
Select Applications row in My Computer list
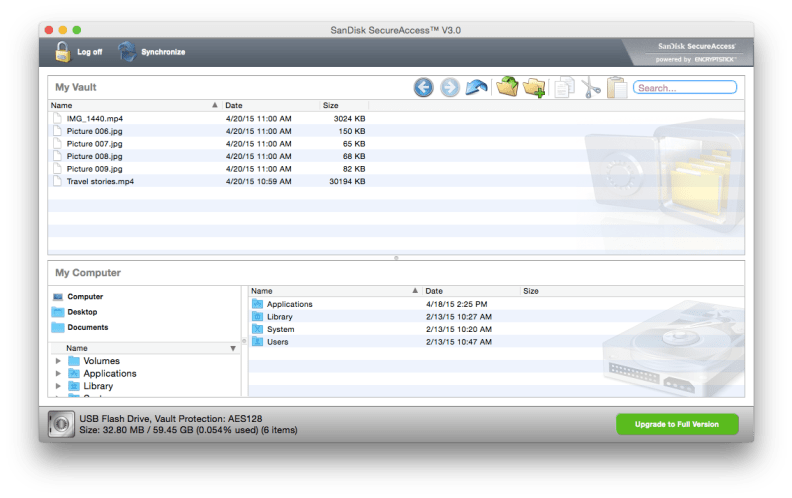point(496,304)
